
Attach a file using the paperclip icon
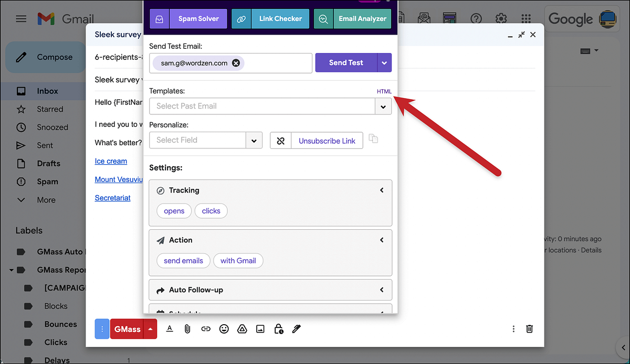[187, 329]
